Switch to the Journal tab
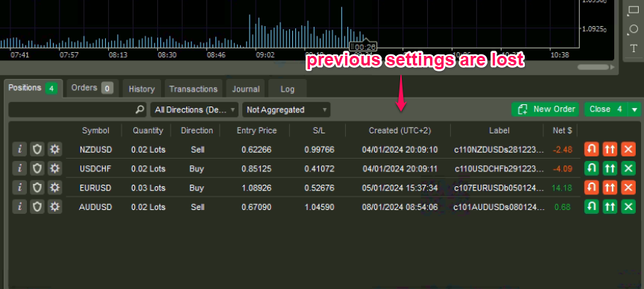The width and height of the screenshot is (644, 289). [x=246, y=89]
